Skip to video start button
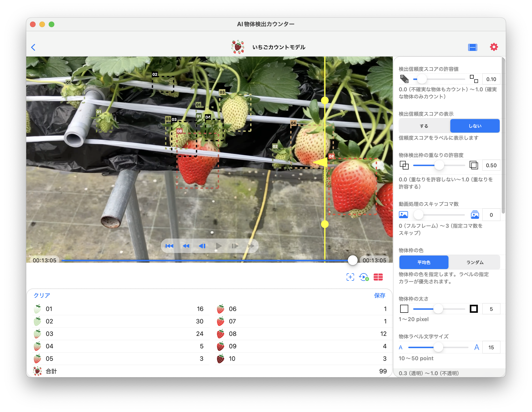532x412 pixels. pyautogui.click(x=169, y=246)
